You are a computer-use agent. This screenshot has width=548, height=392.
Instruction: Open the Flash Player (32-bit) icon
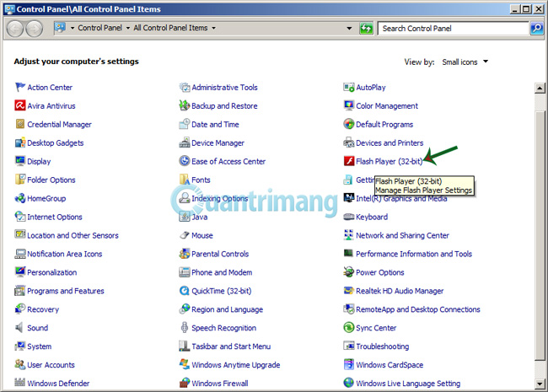[349, 161]
